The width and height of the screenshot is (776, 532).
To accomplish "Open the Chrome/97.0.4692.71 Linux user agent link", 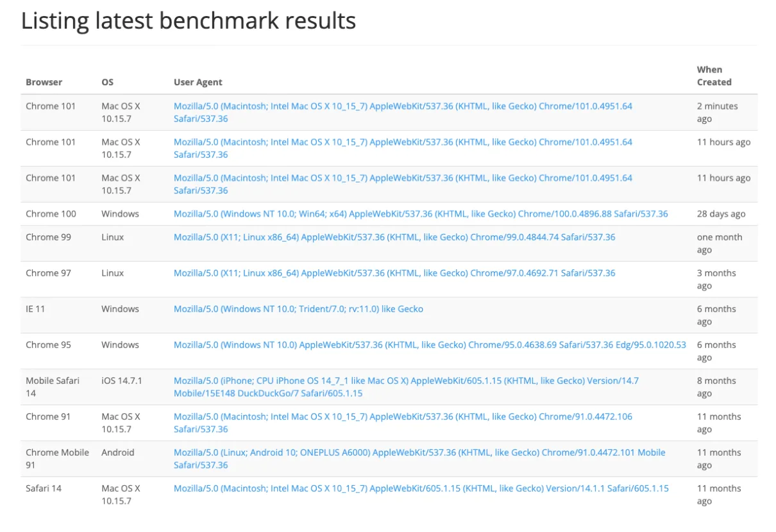I will click(394, 273).
